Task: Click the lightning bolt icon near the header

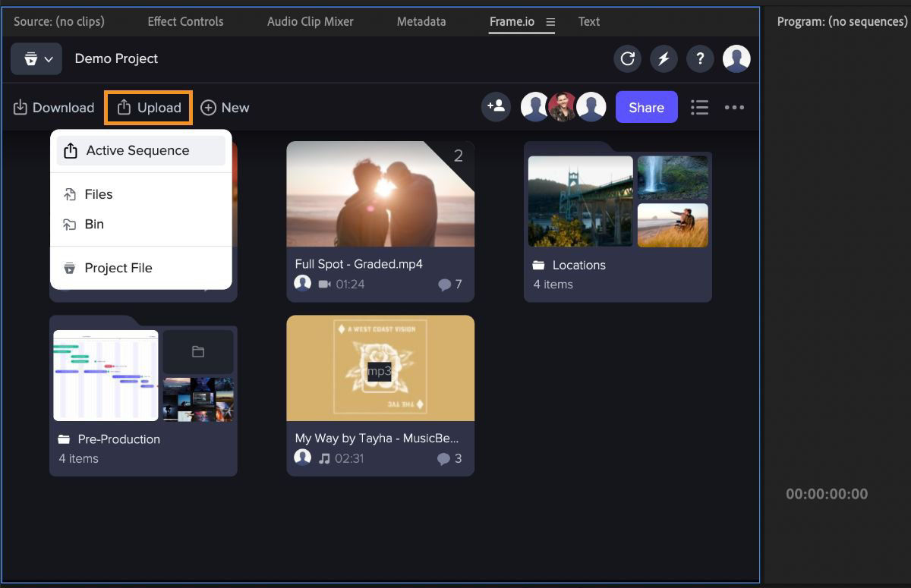Action: pyautogui.click(x=664, y=58)
